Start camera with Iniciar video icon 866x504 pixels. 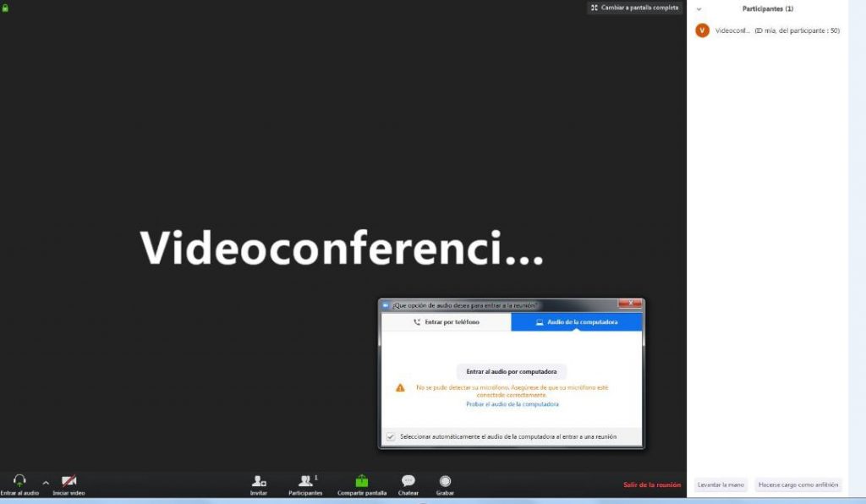tap(69, 480)
